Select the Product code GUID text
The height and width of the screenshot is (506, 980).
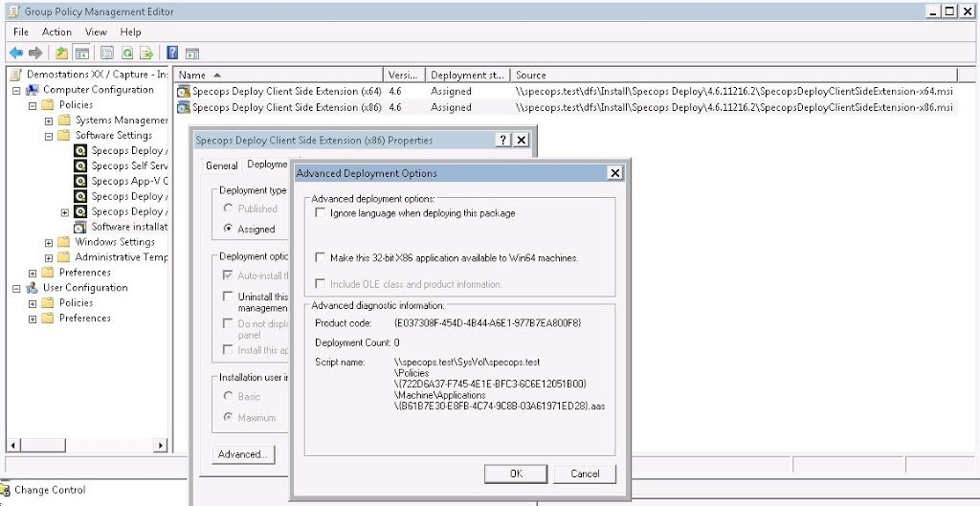488,323
